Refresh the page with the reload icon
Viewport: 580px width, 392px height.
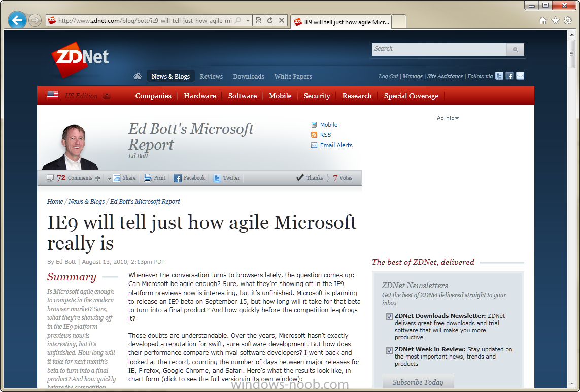pyautogui.click(x=270, y=20)
